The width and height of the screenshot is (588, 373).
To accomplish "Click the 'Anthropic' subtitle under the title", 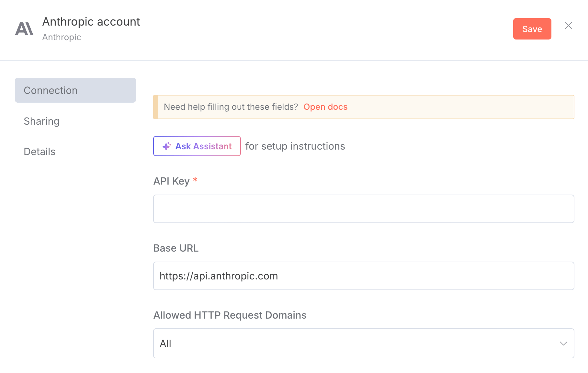I will (62, 37).
